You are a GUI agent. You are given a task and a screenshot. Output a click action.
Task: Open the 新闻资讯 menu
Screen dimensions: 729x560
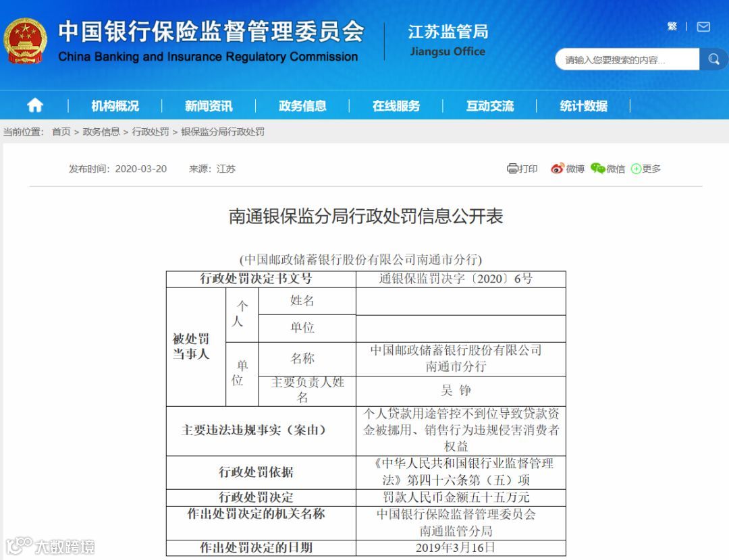pos(209,106)
